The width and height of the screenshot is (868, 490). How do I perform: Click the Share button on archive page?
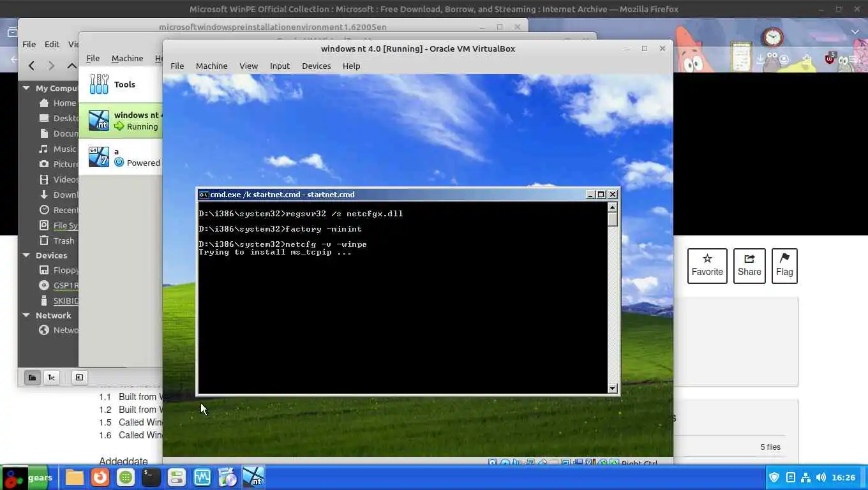749,265
